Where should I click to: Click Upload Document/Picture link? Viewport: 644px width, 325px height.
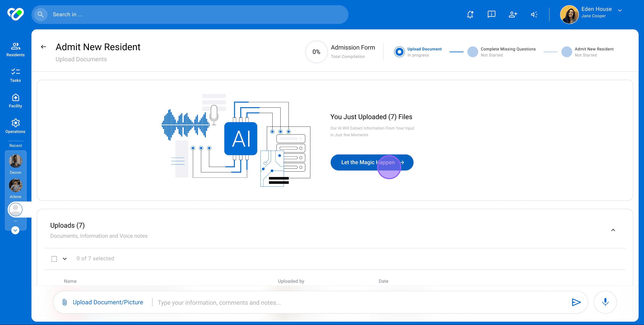pos(108,302)
